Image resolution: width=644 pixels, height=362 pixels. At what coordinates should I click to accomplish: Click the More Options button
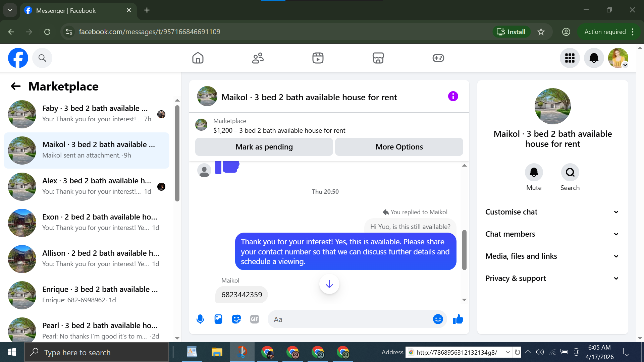click(x=399, y=147)
